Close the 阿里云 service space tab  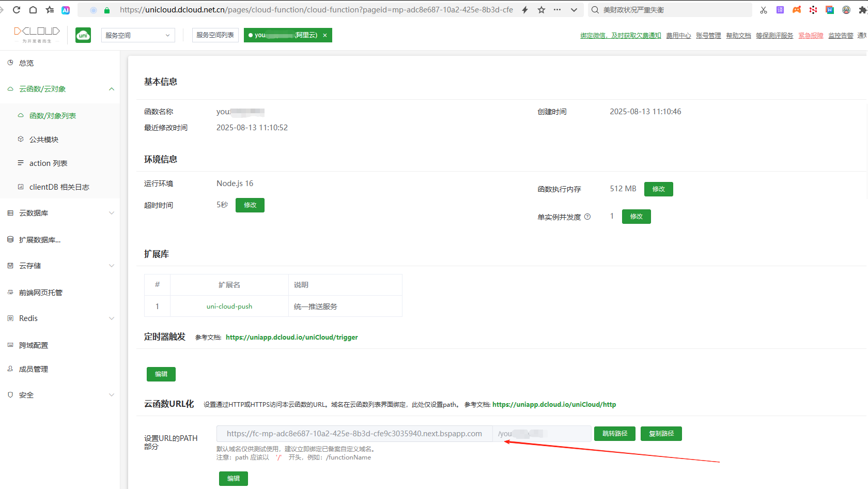pos(325,35)
